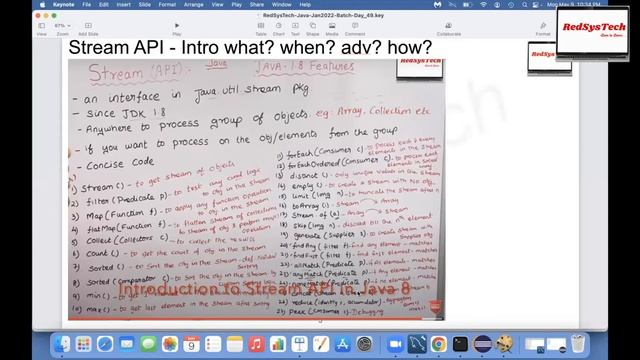Open the Edit menu
Viewport: 640px width, 360px height.
point(104,4)
